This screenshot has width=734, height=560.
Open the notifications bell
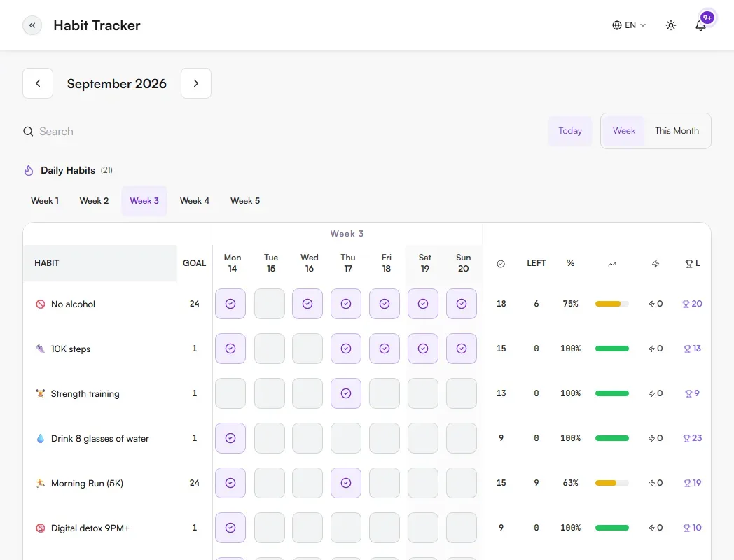click(x=701, y=25)
